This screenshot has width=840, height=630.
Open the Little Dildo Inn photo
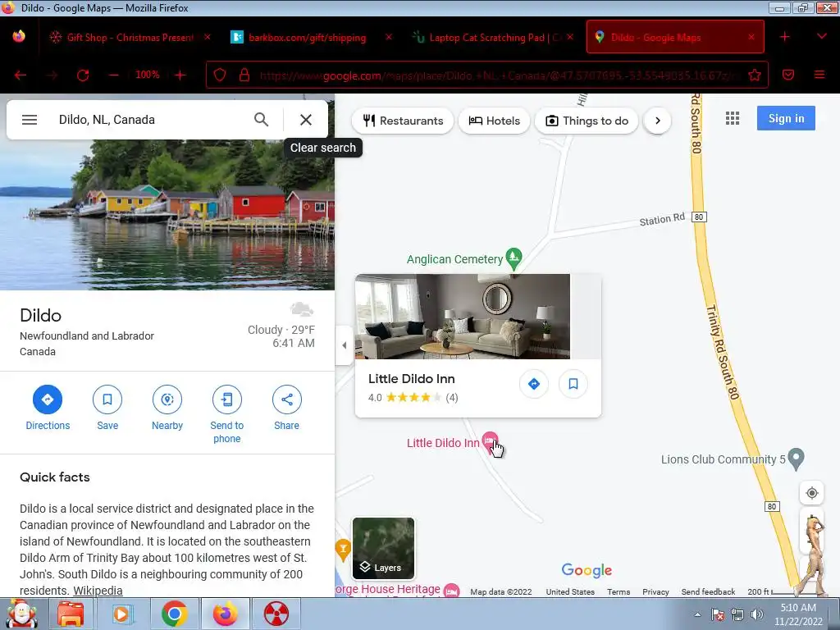[463, 317]
